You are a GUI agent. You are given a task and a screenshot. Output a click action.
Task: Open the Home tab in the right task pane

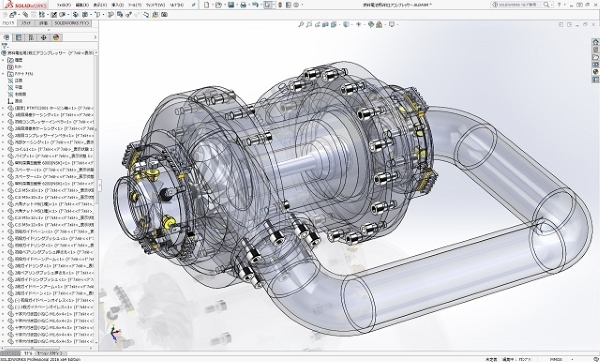[595, 42]
